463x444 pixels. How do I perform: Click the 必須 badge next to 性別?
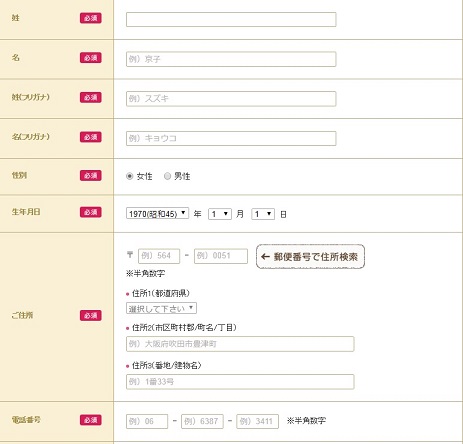point(91,175)
